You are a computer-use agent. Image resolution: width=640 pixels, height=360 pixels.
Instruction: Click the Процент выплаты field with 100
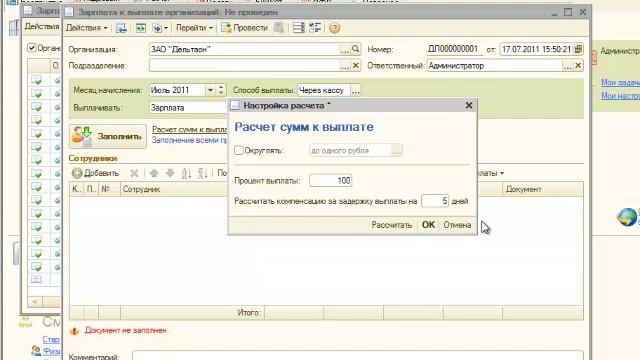coord(331,180)
